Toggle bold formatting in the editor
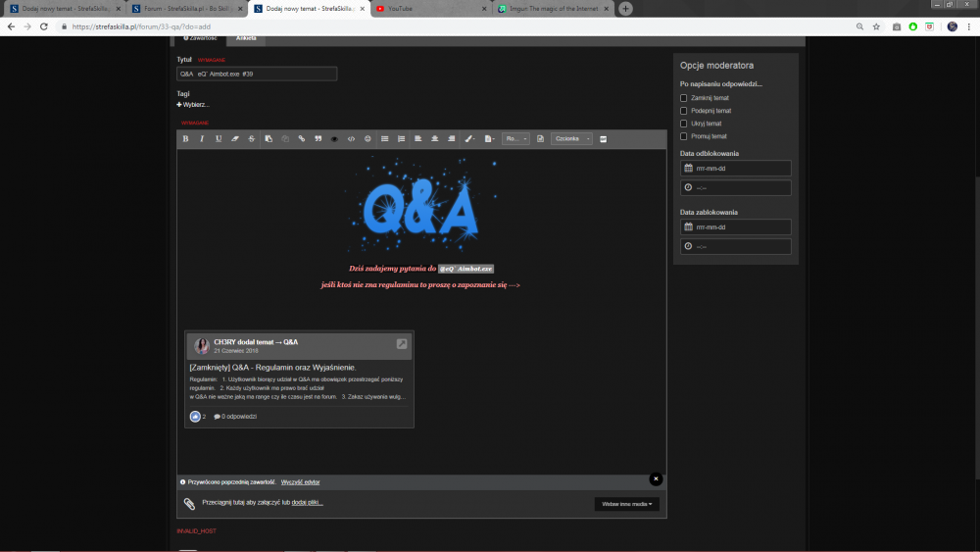This screenshot has height=552, width=980. click(x=185, y=139)
